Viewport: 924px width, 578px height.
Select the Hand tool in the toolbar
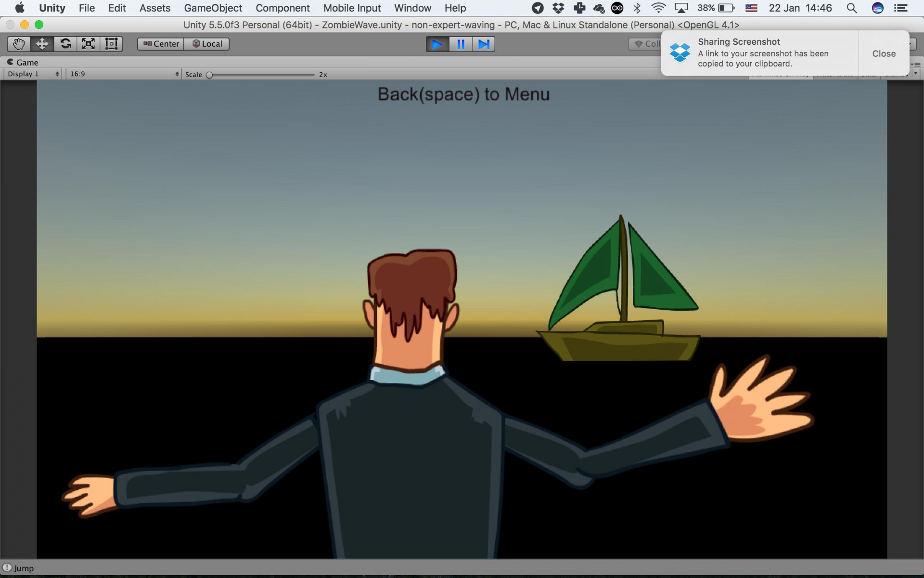[x=19, y=44]
